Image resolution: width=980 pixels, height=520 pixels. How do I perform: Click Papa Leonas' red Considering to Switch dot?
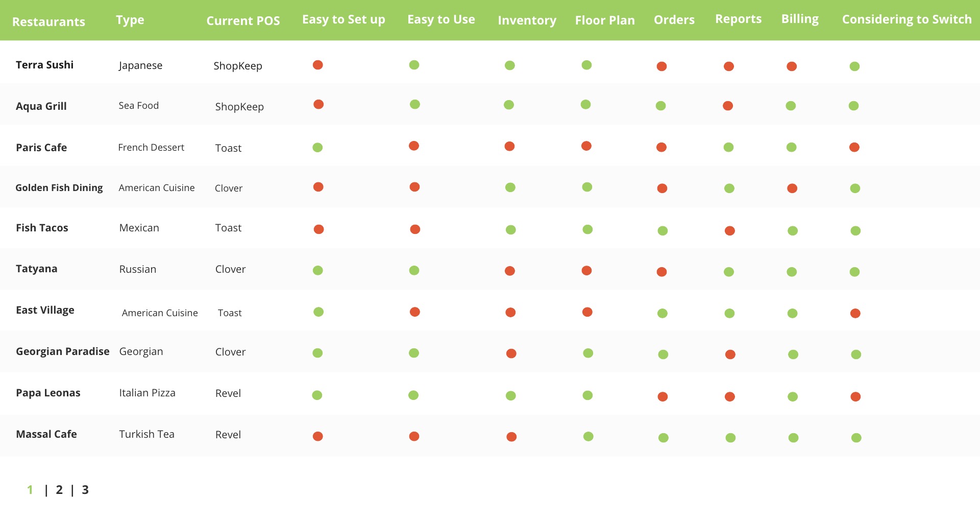pyautogui.click(x=856, y=396)
